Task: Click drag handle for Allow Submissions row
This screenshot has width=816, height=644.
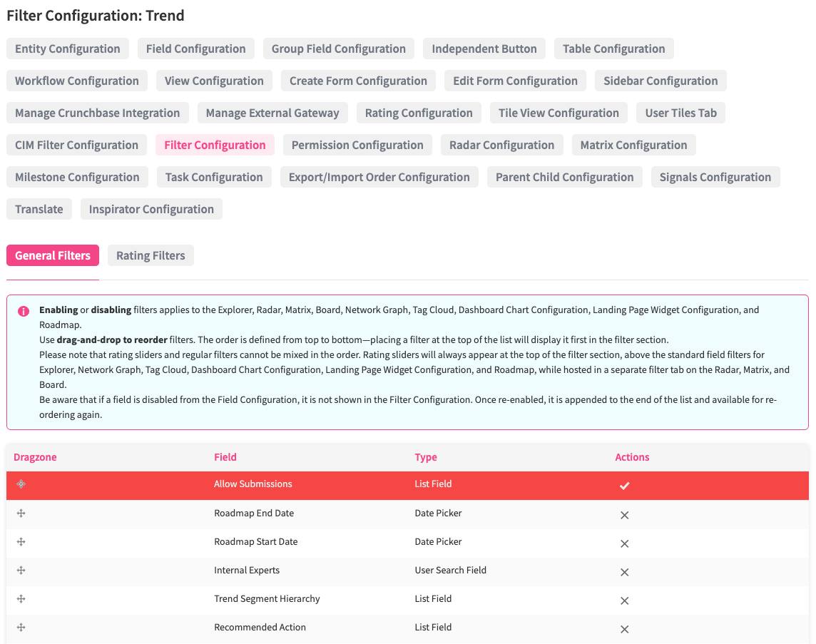Action: pyautogui.click(x=21, y=484)
